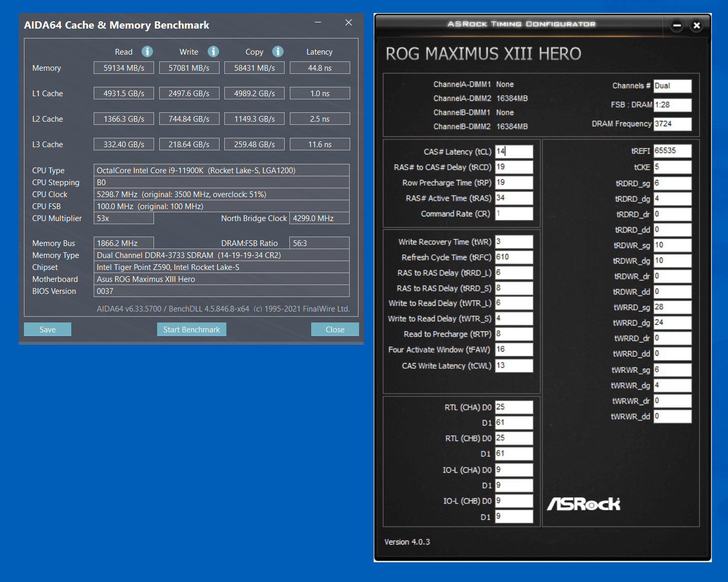Click the tWRWR_sg value field
Image resolution: width=728 pixels, height=582 pixels.
click(672, 370)
